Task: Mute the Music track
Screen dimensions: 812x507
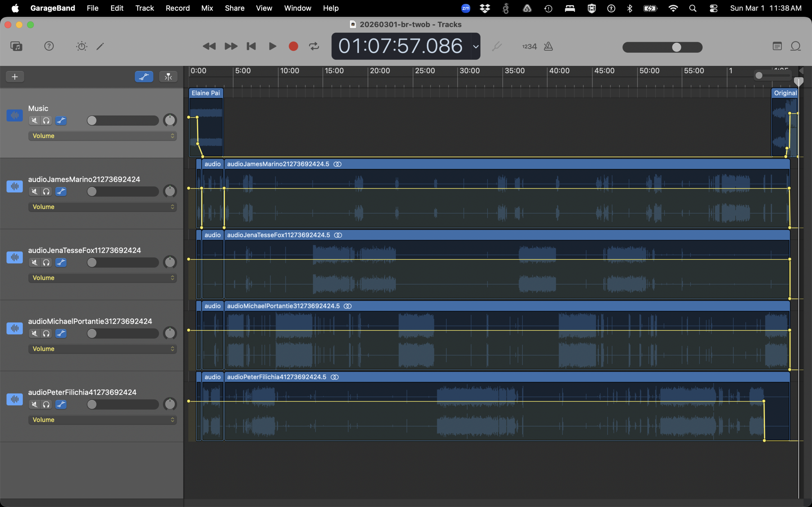Action: [x=34, y=121]
